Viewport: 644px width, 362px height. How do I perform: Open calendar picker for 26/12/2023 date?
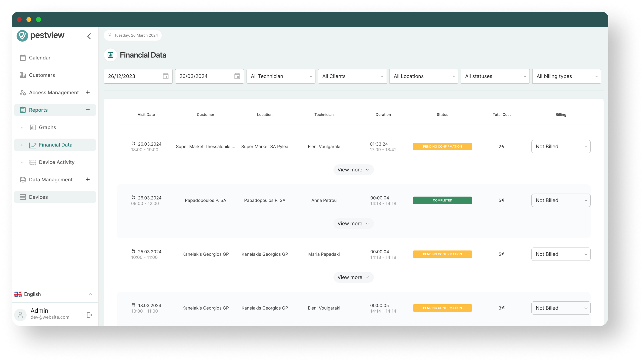point(165,76)
